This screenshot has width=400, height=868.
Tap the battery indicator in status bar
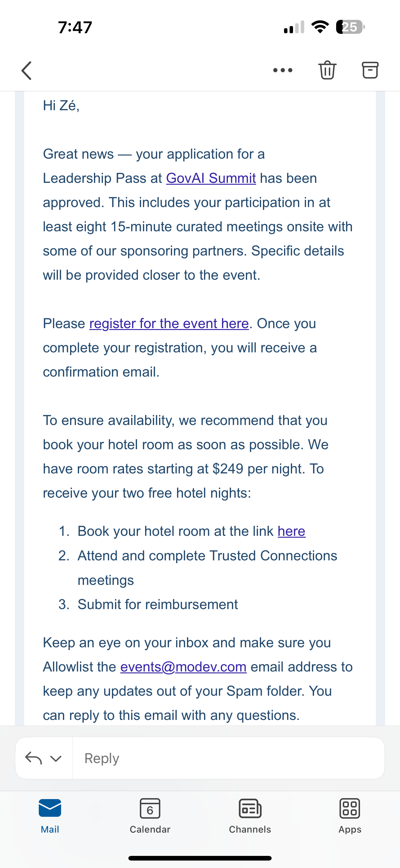pyautogui.click(x=350, y=27)
